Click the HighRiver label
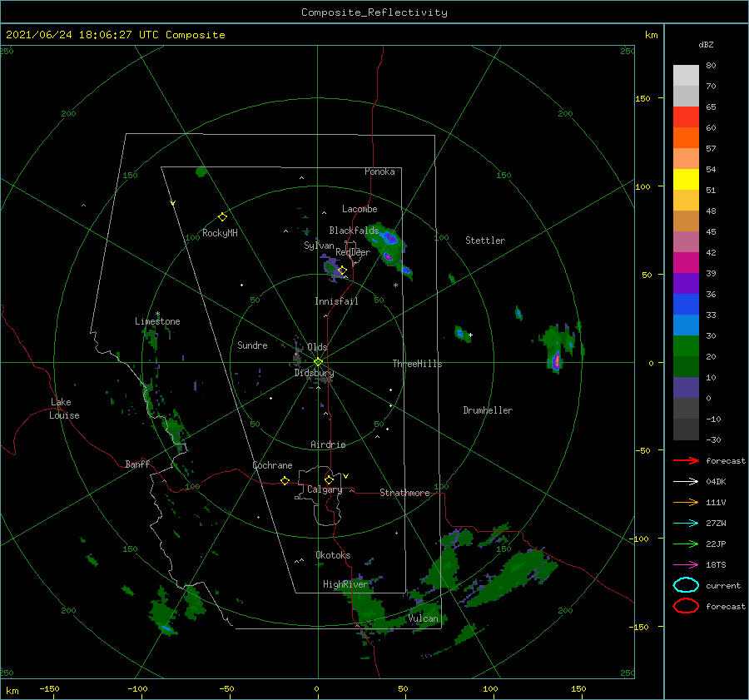The height and width of the screenshot is (700, 749). [346, 584]
